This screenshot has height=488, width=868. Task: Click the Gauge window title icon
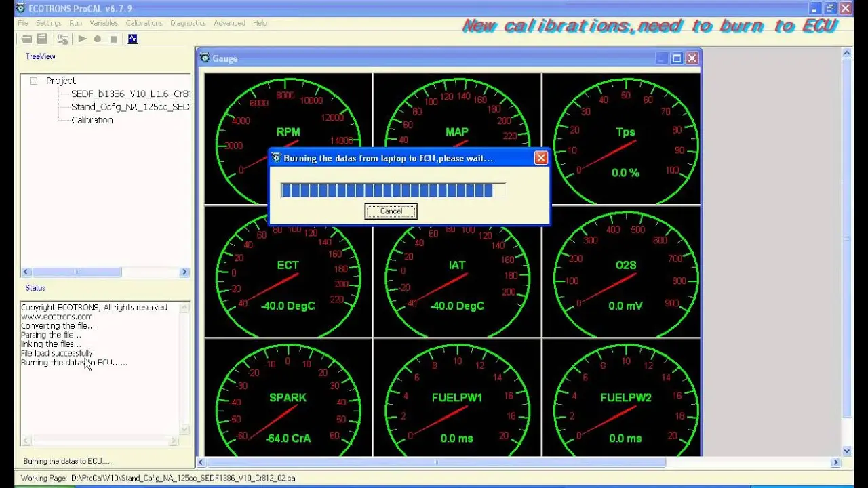point(205,58)
